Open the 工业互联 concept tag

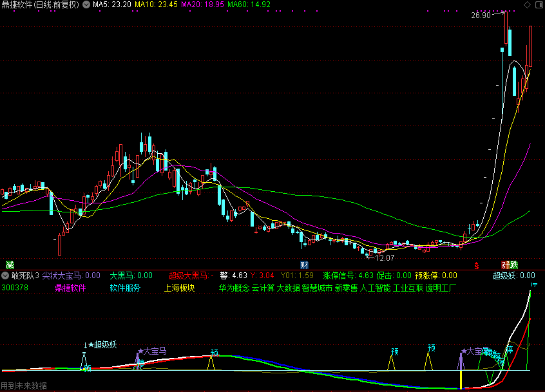[408, 288]
